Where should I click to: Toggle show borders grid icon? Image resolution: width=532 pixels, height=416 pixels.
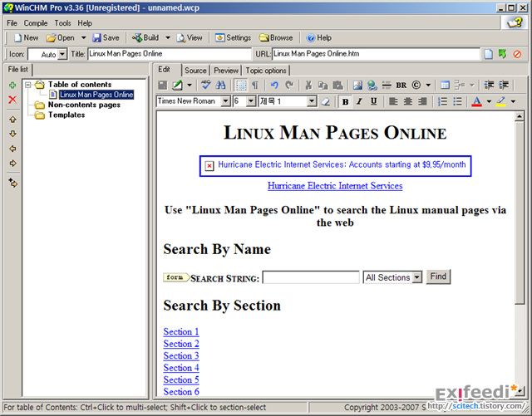click(240, 85)
